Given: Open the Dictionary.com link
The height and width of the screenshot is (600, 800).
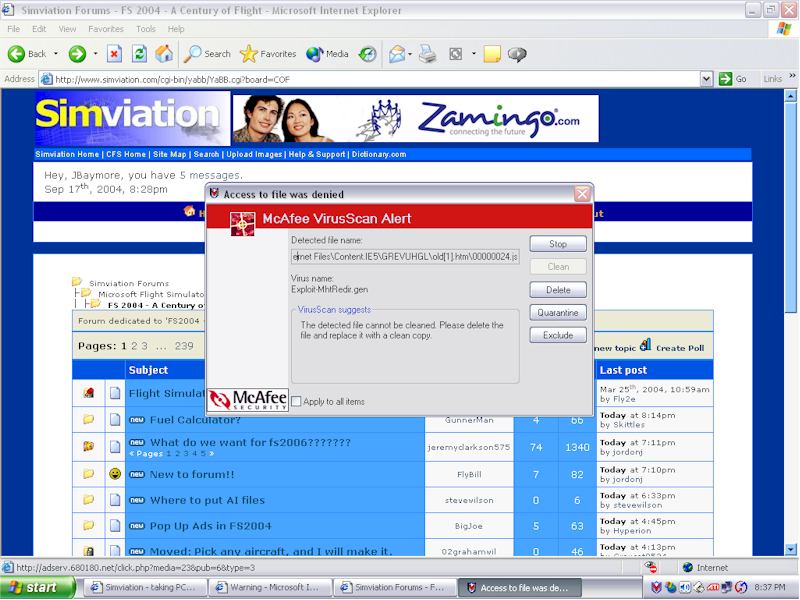Looking at the screenshot, I should [379, 154].
